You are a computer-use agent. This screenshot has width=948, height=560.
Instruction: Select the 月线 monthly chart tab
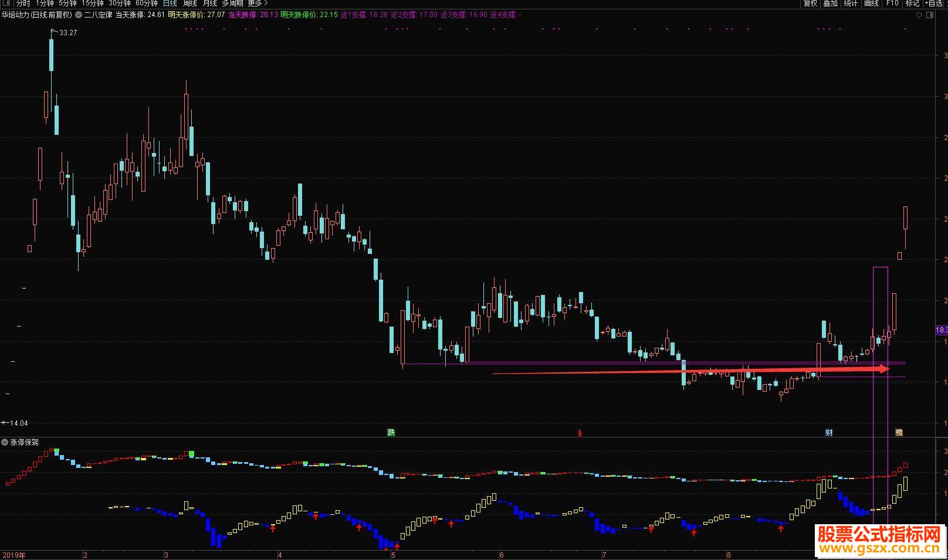[210, 4]
